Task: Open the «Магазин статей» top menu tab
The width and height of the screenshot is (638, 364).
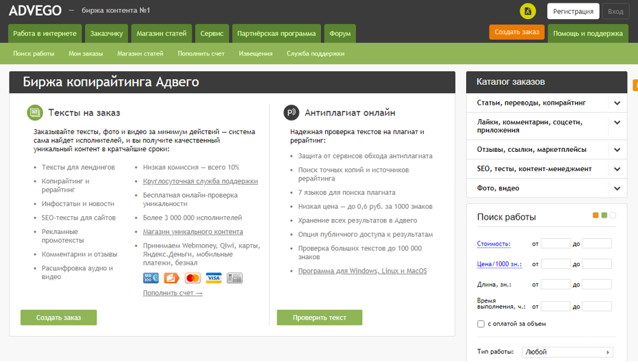Action: coord(162,34)
